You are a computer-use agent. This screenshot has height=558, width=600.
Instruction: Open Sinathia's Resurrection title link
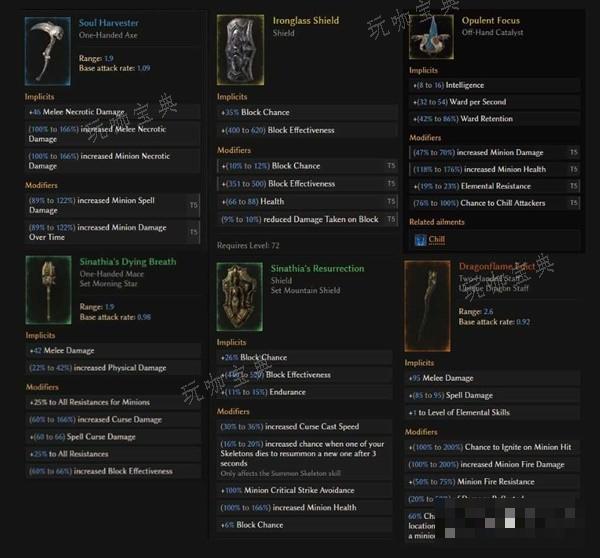click(318, 269)
